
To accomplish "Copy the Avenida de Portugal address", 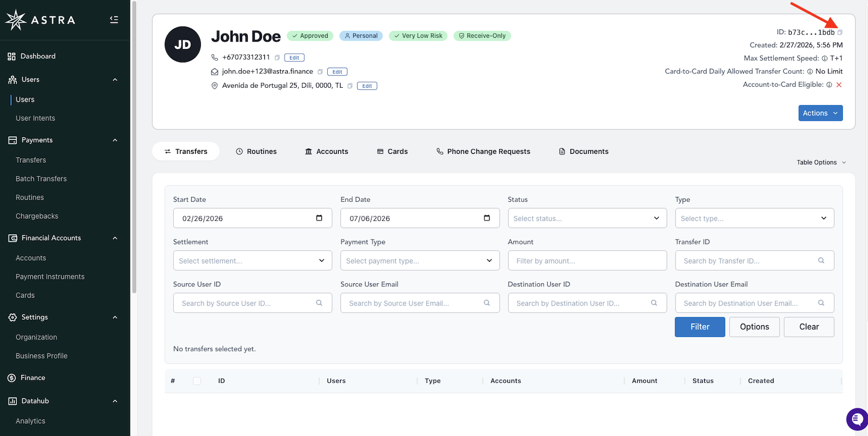I will tap(350, 86).
